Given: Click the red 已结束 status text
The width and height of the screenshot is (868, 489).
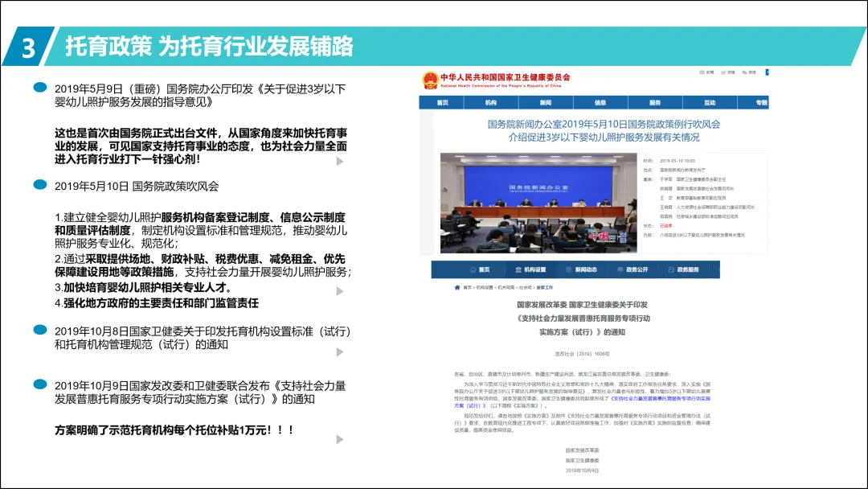Looking at the screenshot, I should [x=666, y=226].
